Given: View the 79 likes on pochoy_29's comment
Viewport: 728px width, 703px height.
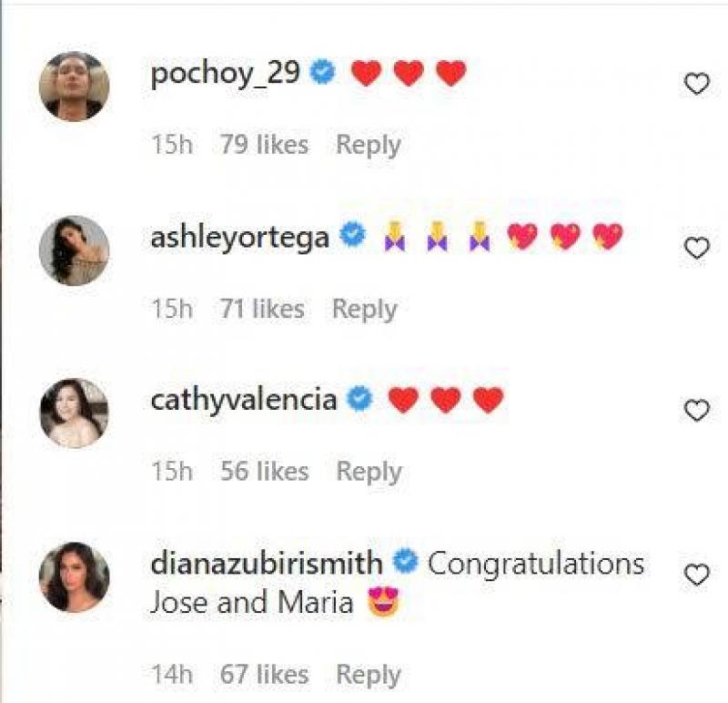Looking at the screenshot, I should click(x=264, y=145).
